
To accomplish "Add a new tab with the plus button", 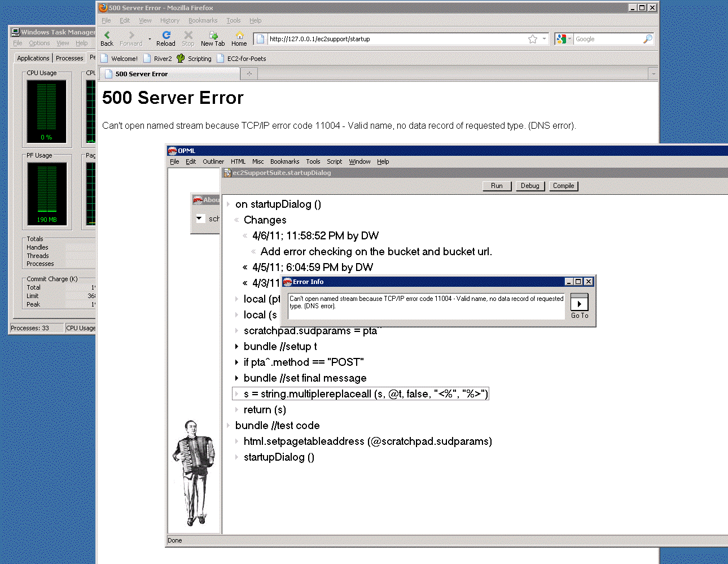I will [249, 74].
